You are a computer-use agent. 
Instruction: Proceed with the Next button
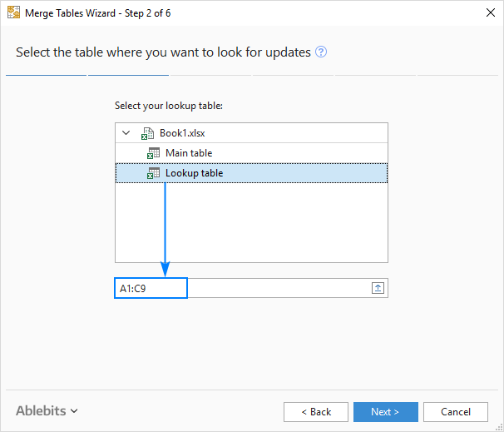pyautogui.click(x=385, y=411)
